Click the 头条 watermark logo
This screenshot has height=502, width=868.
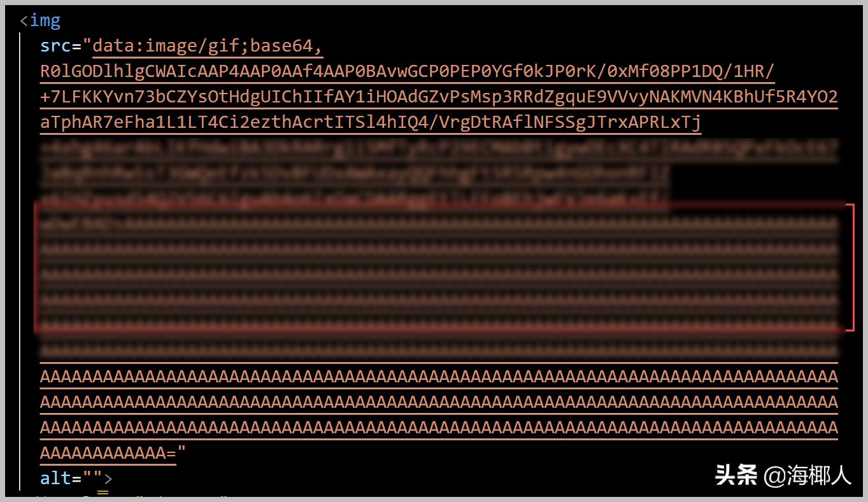click(736, 475)
